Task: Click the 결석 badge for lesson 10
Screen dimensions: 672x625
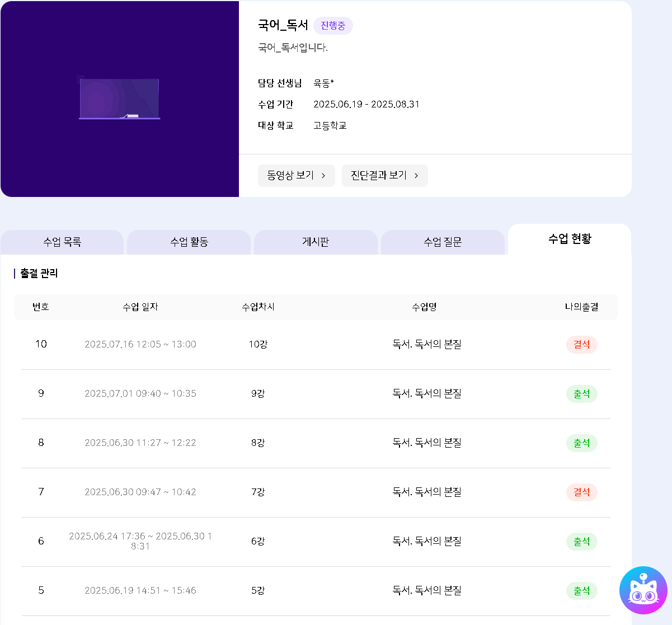Action: [581, 345]
